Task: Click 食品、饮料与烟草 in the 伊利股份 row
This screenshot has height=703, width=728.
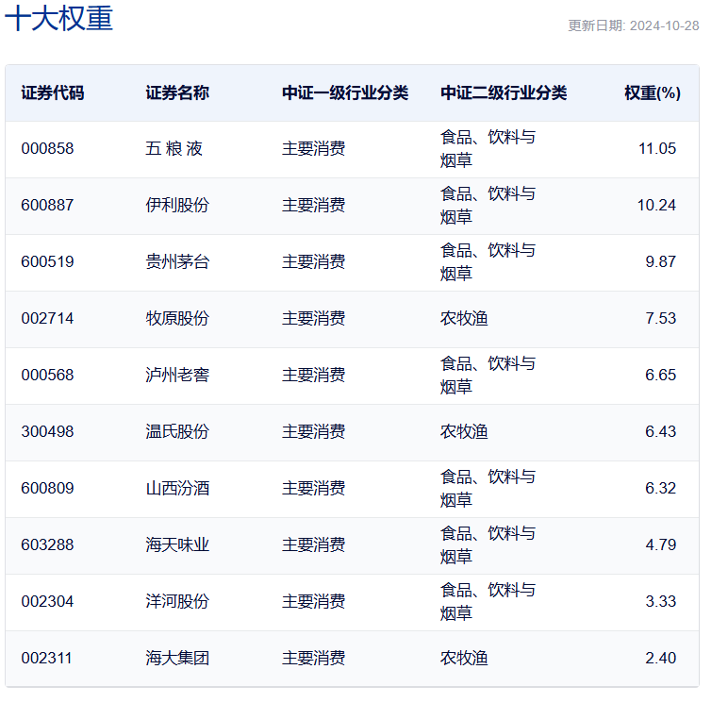Action: pyautogui.click(x=488, y=205)
